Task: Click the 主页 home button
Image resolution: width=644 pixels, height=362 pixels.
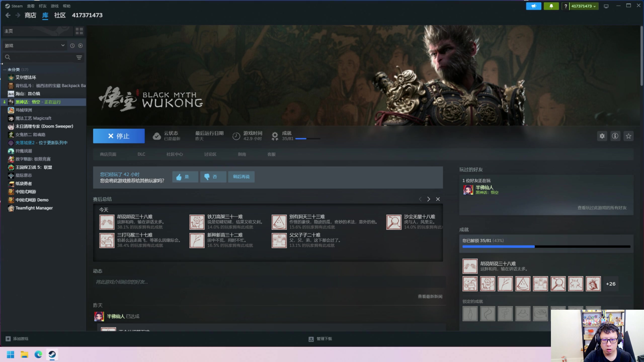Action: click(38, 31)
